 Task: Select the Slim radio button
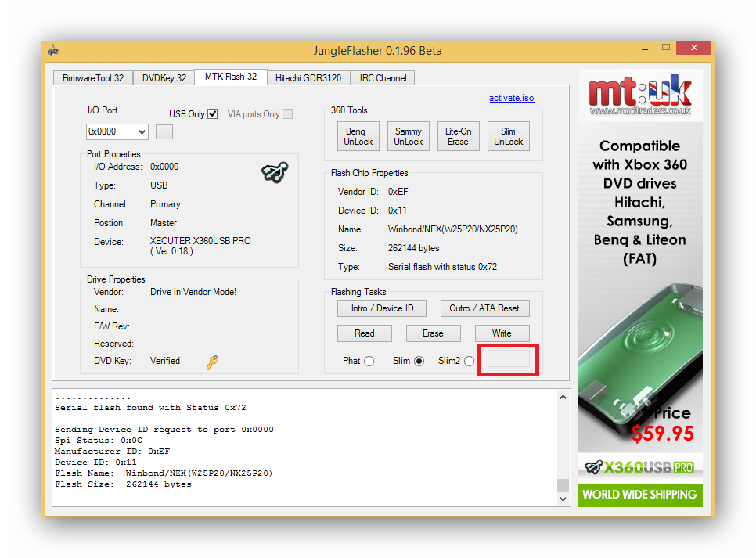419,362
